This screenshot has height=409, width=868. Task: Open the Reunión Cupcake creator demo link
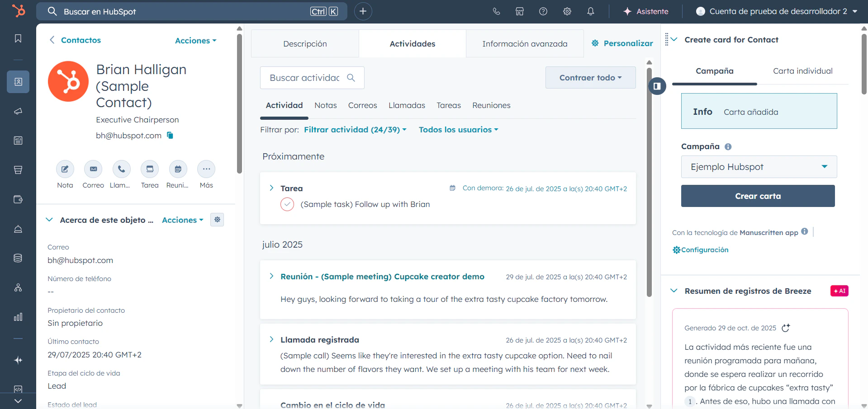point(382,277)
